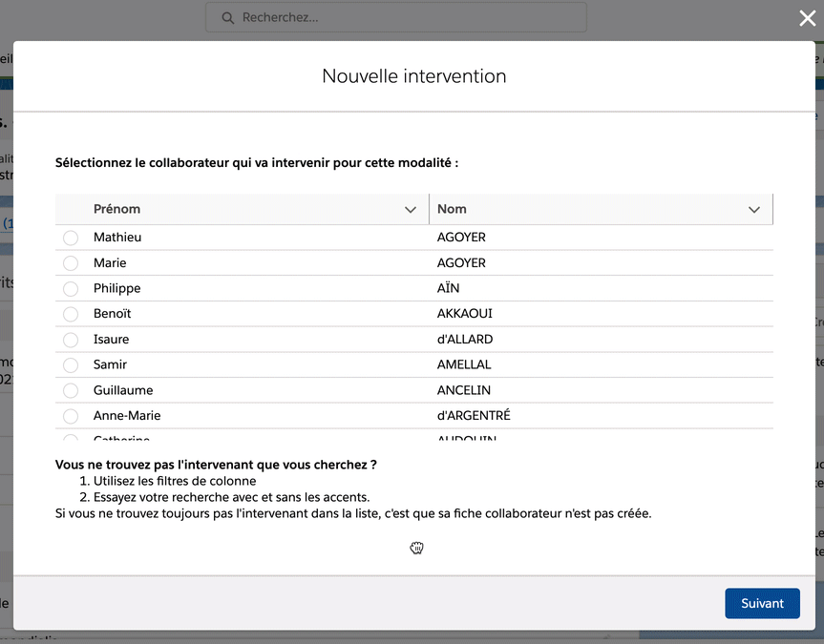Pick Anne-Marie d'ARGENTRÉ radio button
Image resolution: width=824 pixels, height=644 pixels.
point(71,416)
